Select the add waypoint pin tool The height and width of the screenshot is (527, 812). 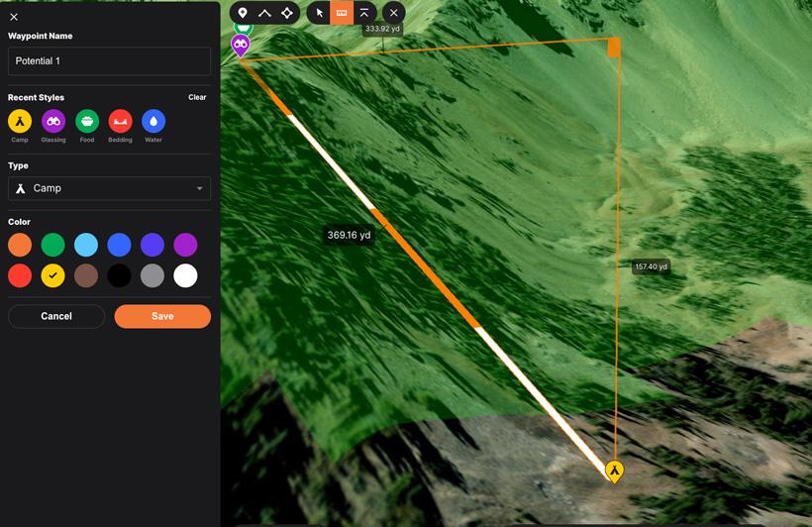coord(243,13)
